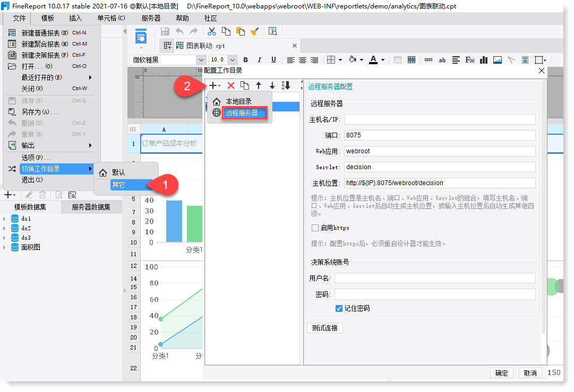Open the cell border style dropdown arrow

coord(340,60)
